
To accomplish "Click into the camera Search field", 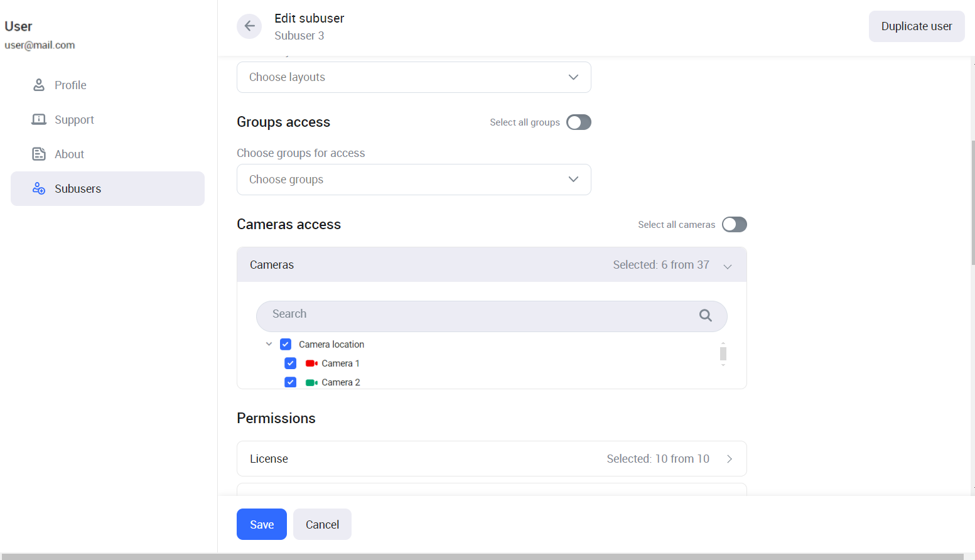I will [x=477, y=316].
